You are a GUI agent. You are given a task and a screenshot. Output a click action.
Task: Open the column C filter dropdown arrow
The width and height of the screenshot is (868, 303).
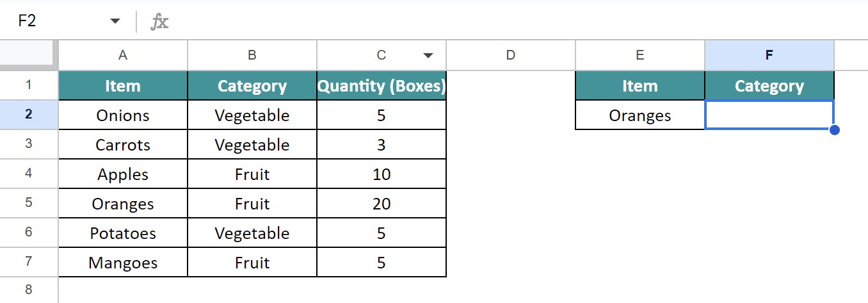pyautogui.click(x=428, y=56)
